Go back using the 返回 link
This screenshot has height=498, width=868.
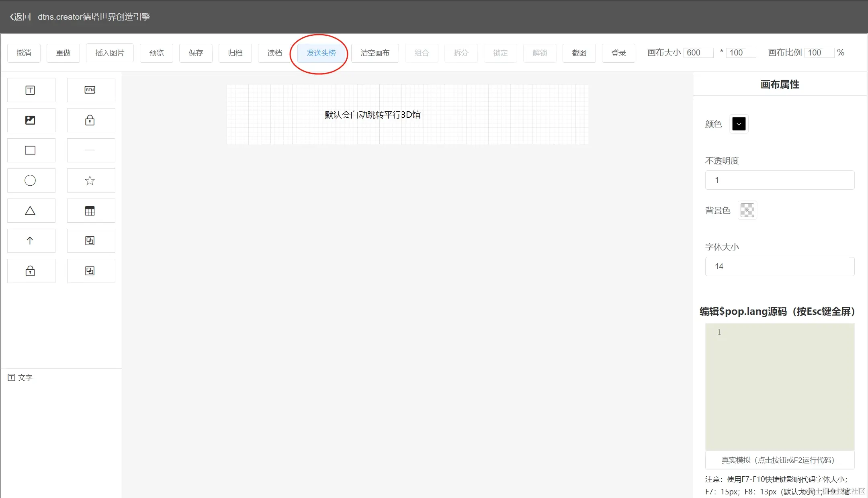pos(20,16)
